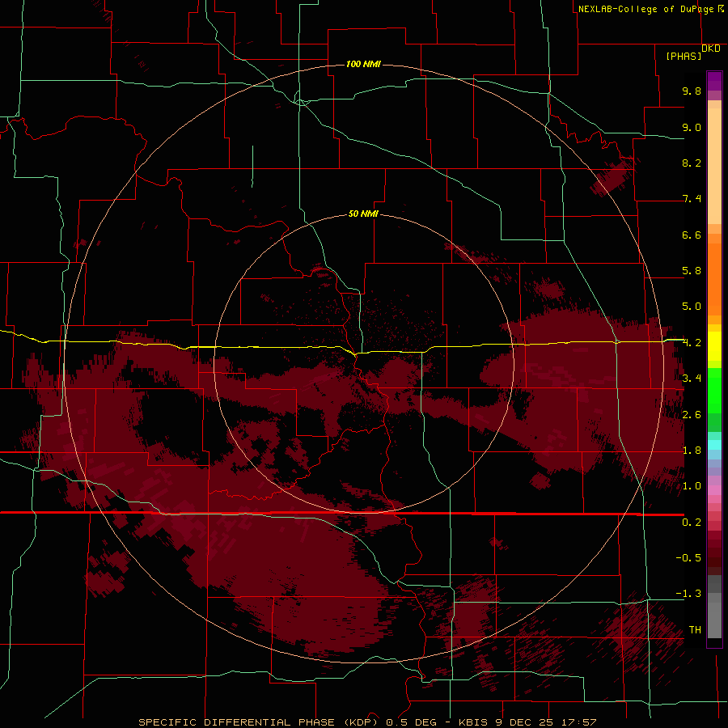
Task: Click the purple swatch at color bar top
Action: [x=714, y=81]
